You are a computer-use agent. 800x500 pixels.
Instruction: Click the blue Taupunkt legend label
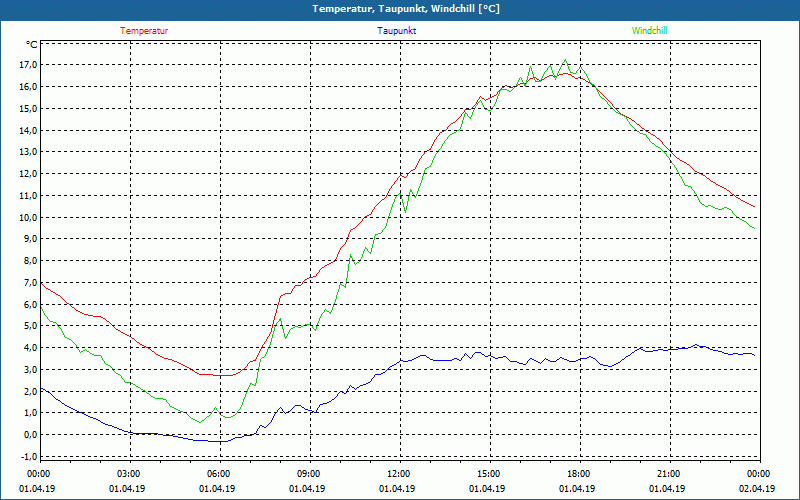point(396,31)
